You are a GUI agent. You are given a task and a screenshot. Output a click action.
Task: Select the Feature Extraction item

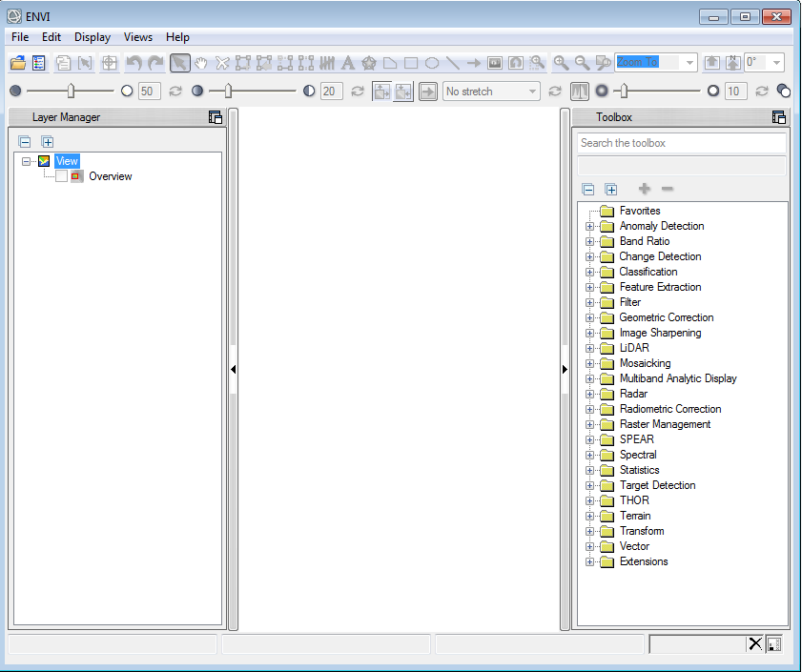660,287
